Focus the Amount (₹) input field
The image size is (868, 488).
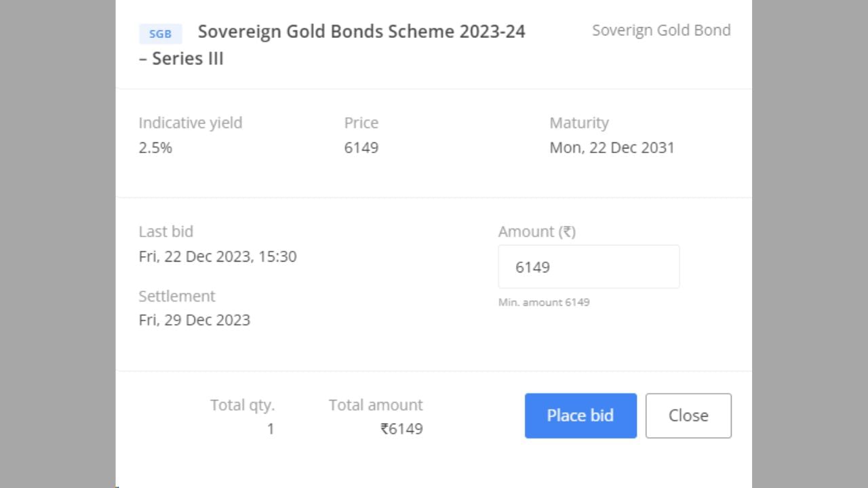pyautogui.click(x=589, y=267)
